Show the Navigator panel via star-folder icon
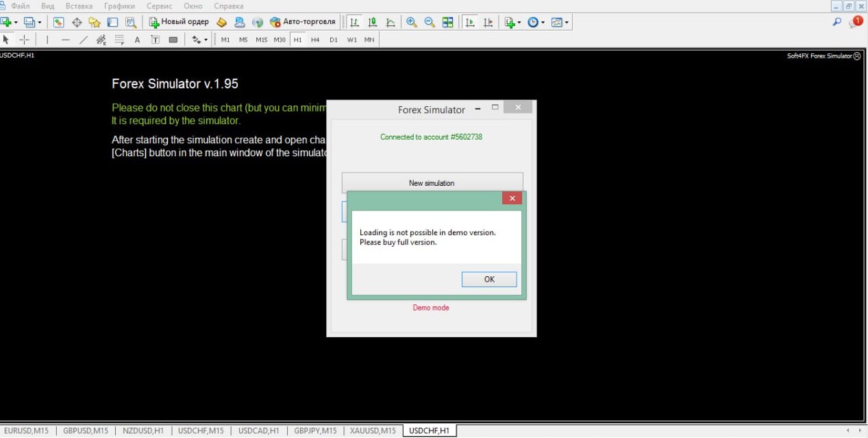This screenshot has height=438, width=868. pos(95,22)
